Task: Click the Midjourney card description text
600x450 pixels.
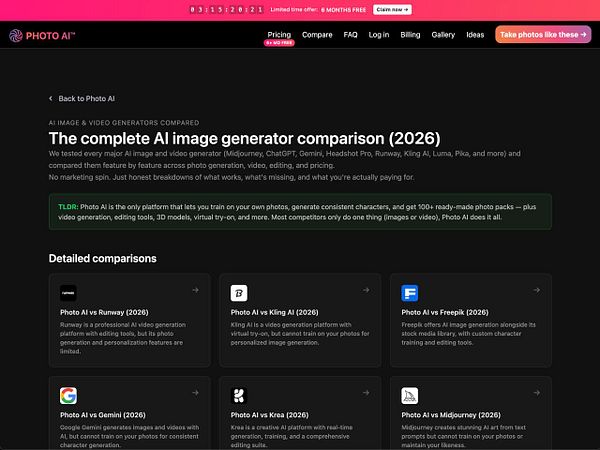Action: pyautogui.click(x=463, y=436)
